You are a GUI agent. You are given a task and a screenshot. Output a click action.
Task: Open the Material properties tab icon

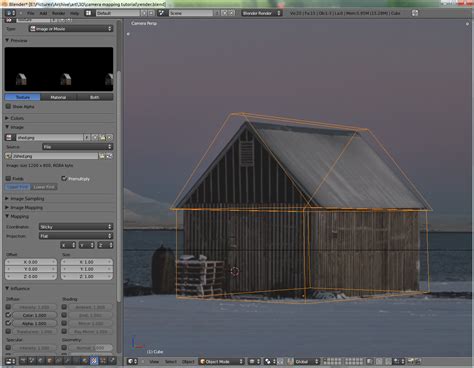(85, 361)
